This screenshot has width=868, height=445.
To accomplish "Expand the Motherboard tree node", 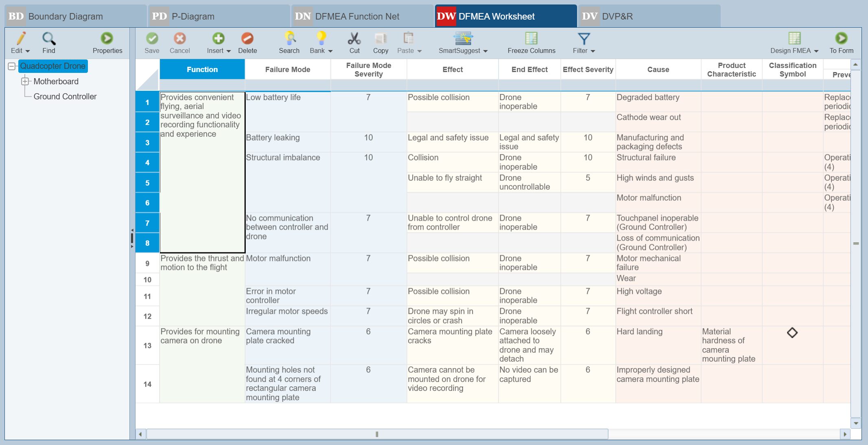I will (26, 81).
